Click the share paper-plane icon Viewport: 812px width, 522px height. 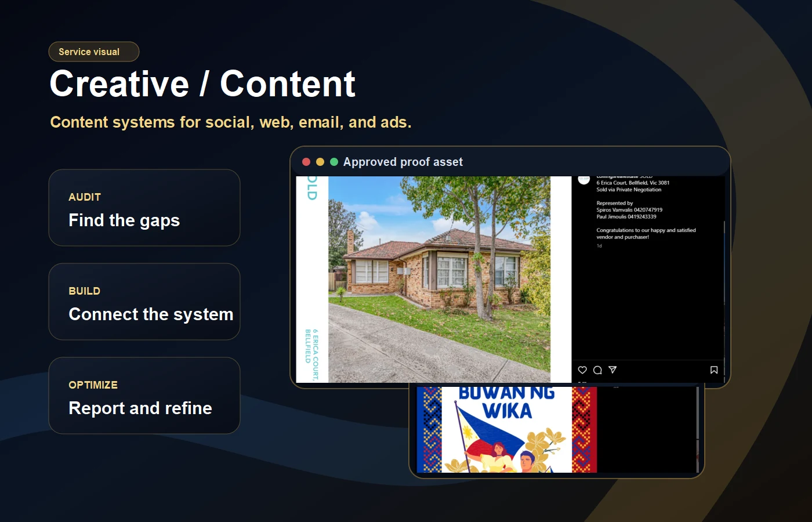[x=612, y=370]
